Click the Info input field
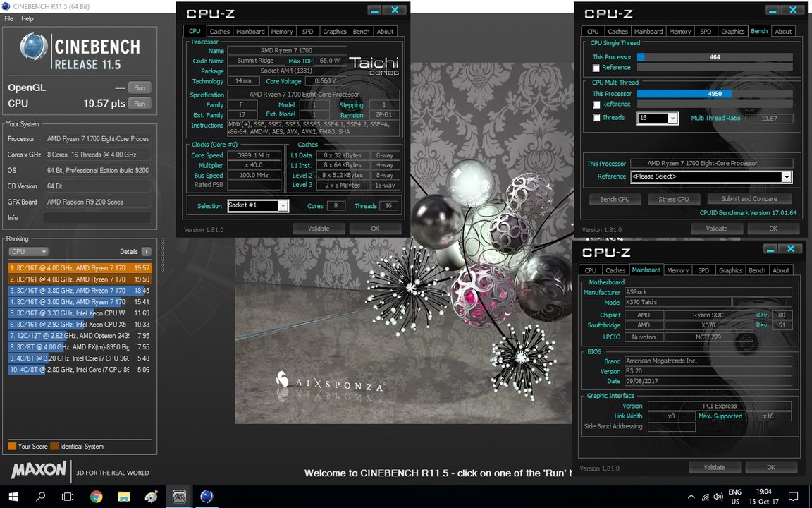This screenshot has height=508, width=812. click(97, 218)
